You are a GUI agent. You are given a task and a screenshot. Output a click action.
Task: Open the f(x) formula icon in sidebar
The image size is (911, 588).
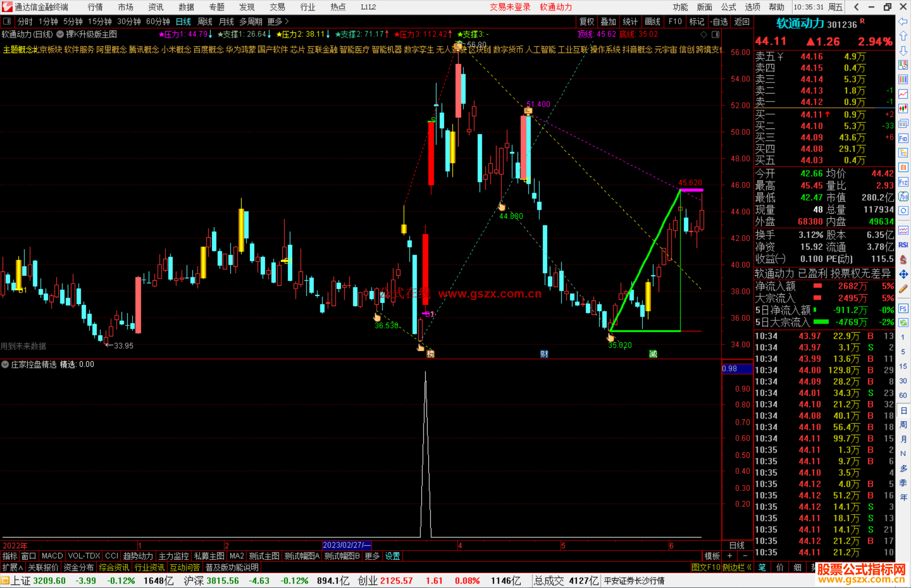pyautogui.click(x=903, y=196)
